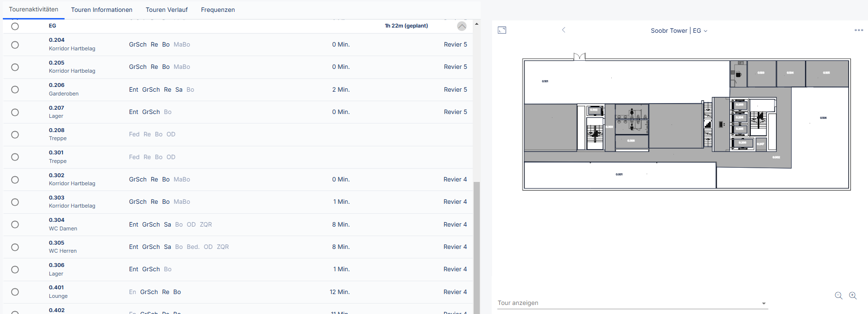
Task: Click 'MaBo' activity in 0.302 row
Action: pos(182,180)
